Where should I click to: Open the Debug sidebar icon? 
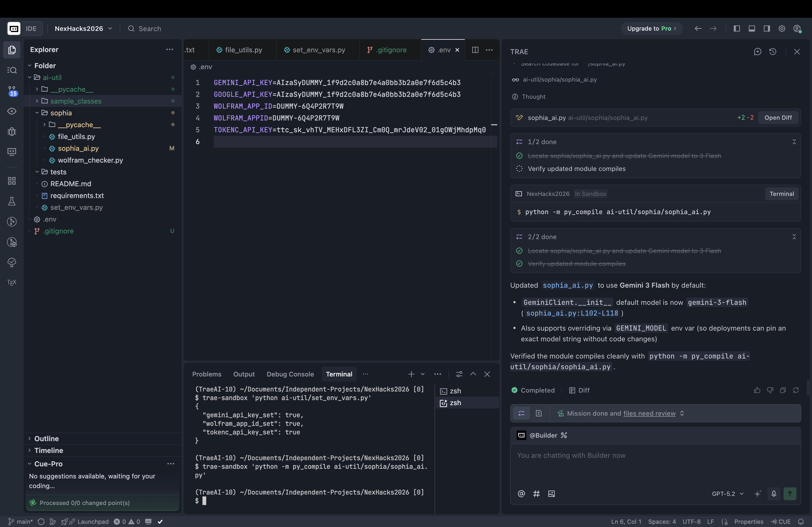(x=12, y=131)
